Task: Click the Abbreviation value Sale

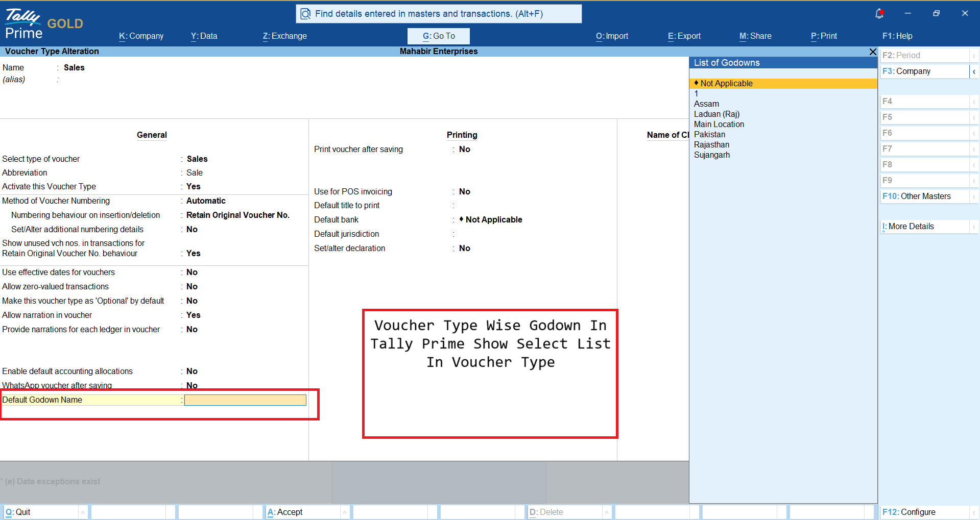Action: tap(195, 172)
